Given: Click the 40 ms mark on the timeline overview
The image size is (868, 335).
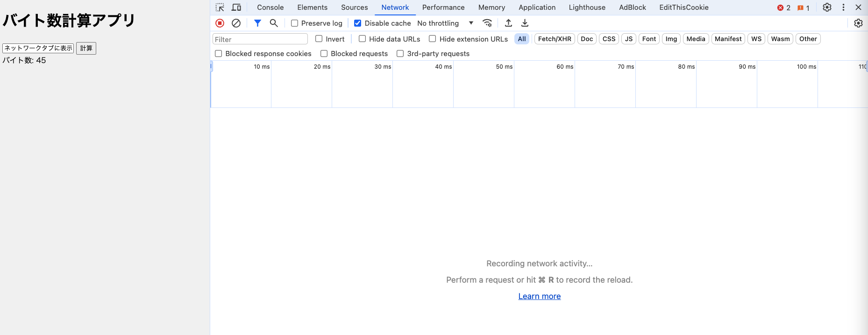Looking at the screenshot, I should click(x=443, y=67).
